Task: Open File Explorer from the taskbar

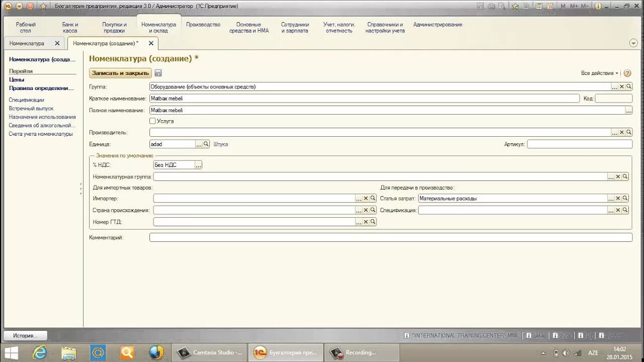Action: tap(69, 353)
